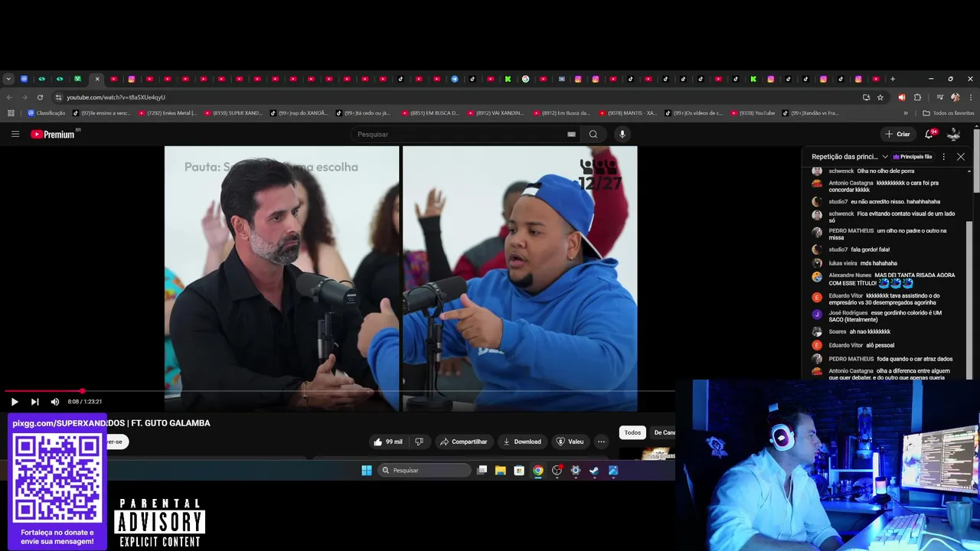The image size is (980, 551).
Task: Open Todos os favoritos folder
Action: pyautogui.click(x=949, y=113)
